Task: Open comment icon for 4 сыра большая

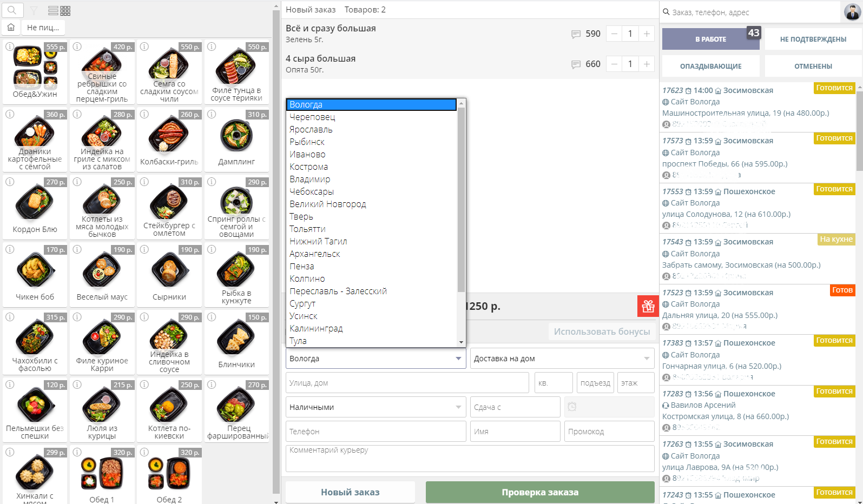Action: pyautogui.click(x=576, y=64)
